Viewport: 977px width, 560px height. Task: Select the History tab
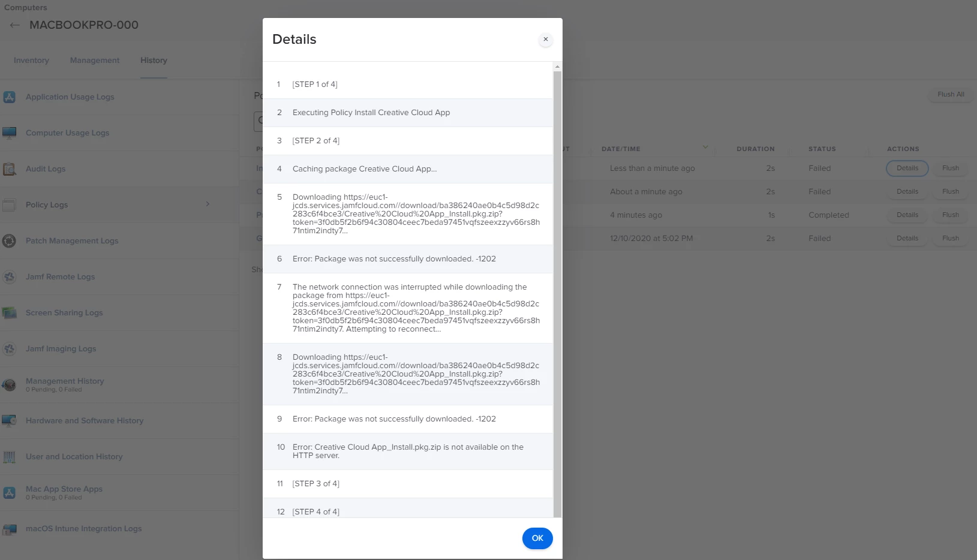tap(154, 61)
